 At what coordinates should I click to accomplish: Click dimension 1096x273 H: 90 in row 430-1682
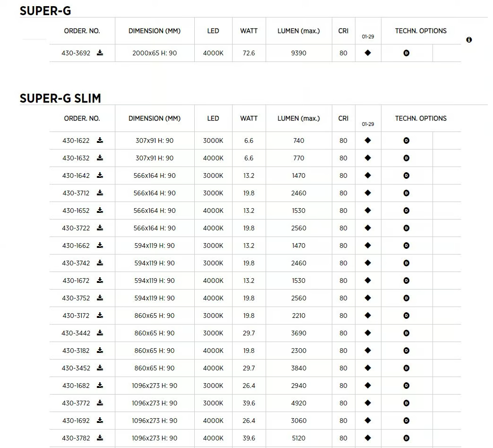tap(155, 386)
